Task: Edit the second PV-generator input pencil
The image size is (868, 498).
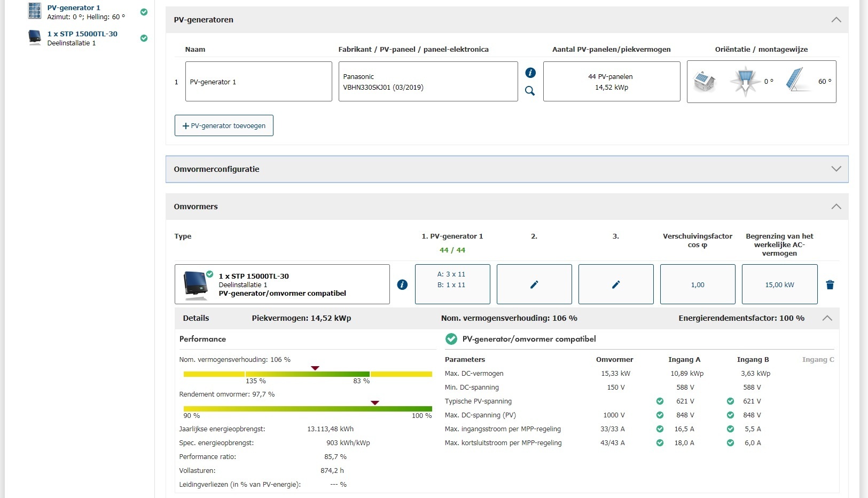Action: click(x=534, y=284)
